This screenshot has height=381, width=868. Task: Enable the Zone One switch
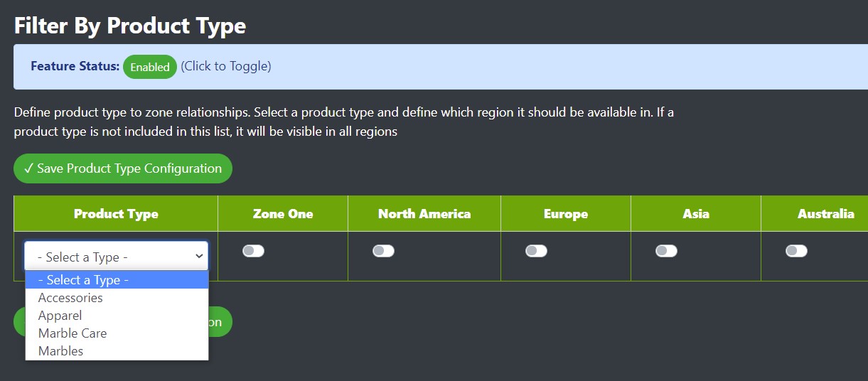(x=253, y=251)
